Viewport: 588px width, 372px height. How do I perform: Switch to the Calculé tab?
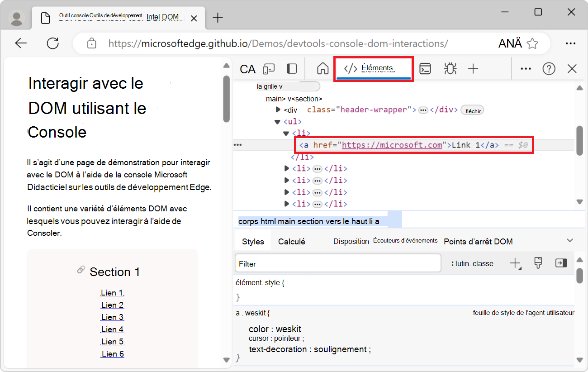pos(292,241)
